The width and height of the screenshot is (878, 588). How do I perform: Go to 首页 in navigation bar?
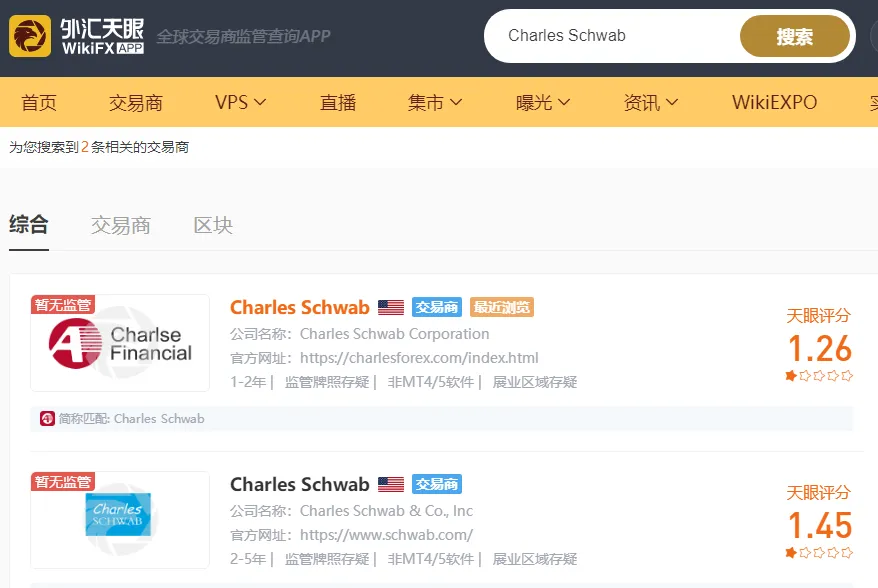click(39, 102)
